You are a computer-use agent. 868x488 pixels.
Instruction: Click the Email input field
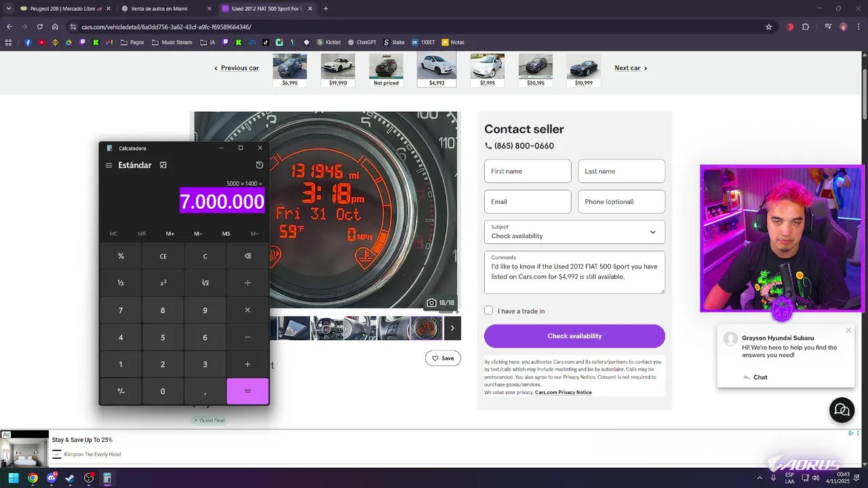point(528,201)
